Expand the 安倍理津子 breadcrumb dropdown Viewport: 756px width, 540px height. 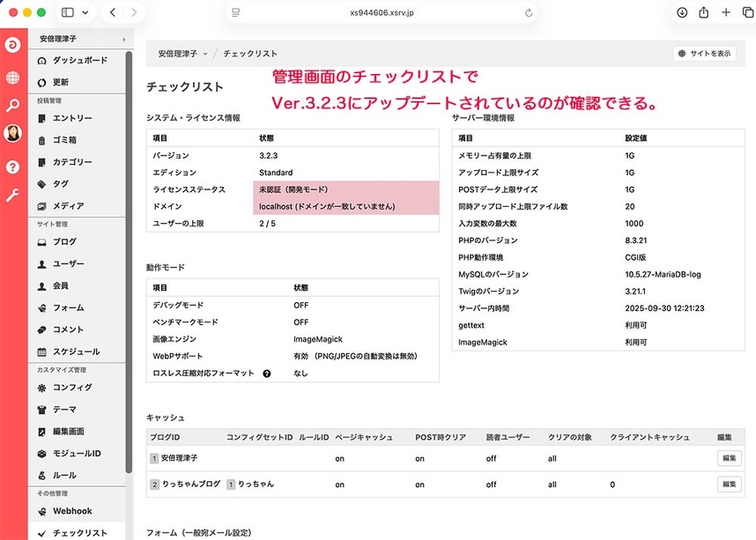pyautogui.click(x=205, y=54)
